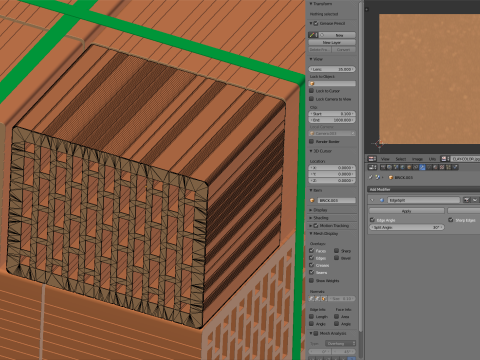This screenshot has width=480, height=360.
Task: Open the Select menu in image editor
Action: coord(401,159)
